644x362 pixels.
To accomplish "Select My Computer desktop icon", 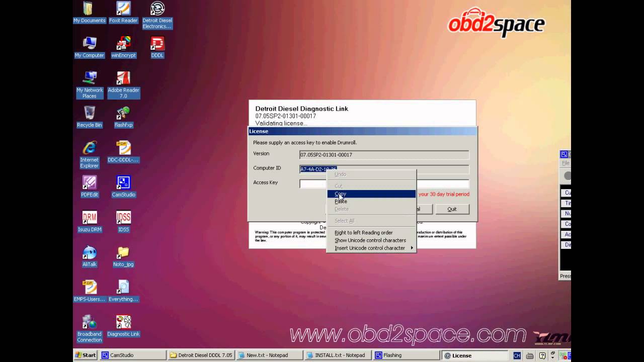I will coord(90,47).
